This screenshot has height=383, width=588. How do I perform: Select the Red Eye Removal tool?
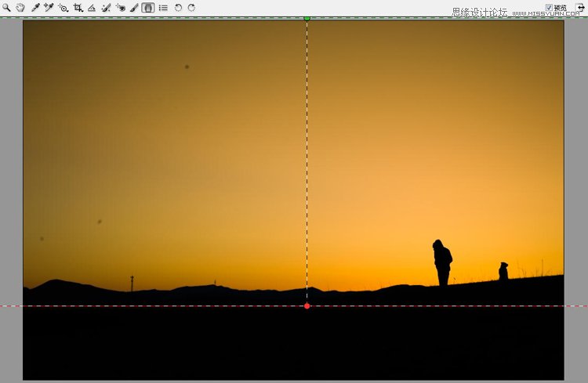click(x=121, y=8)
